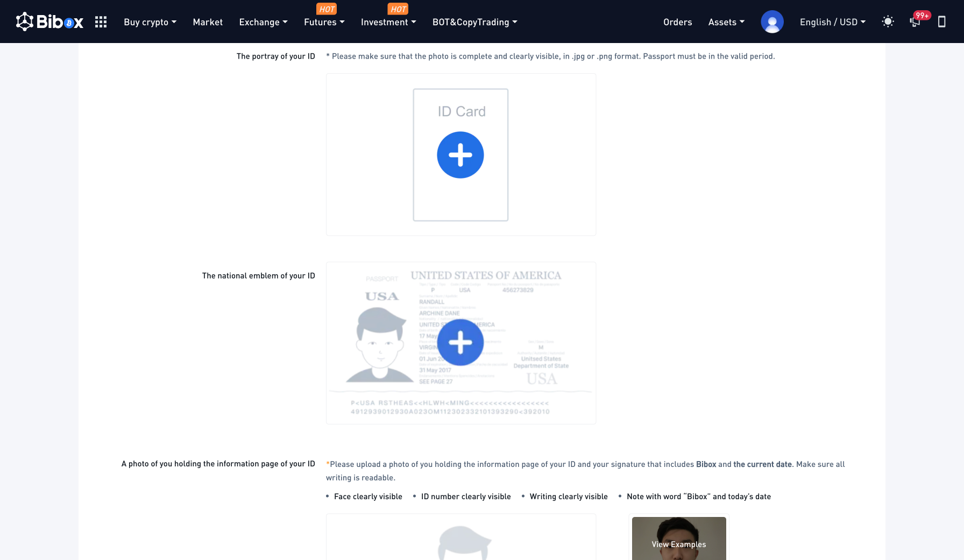Open the apps grid menu icon
This screenshot has height=560, width=964.
pyautogui.click(x=101, y=22)
